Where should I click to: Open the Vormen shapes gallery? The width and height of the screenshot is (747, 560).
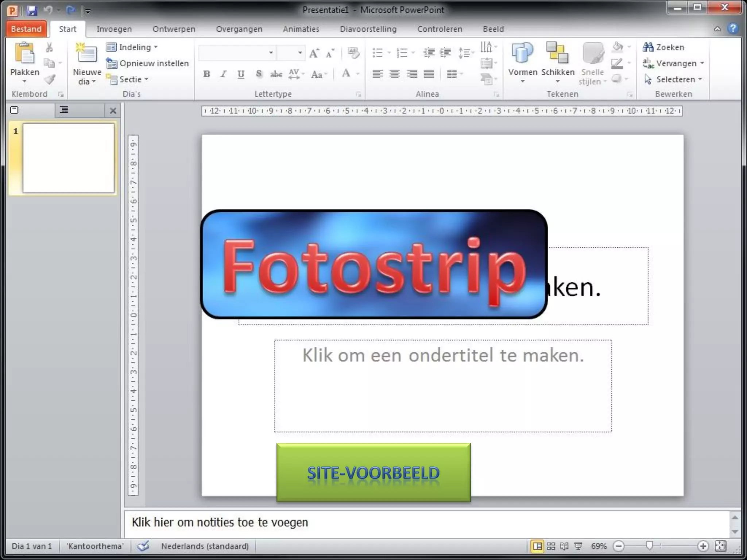click(522, 54)
